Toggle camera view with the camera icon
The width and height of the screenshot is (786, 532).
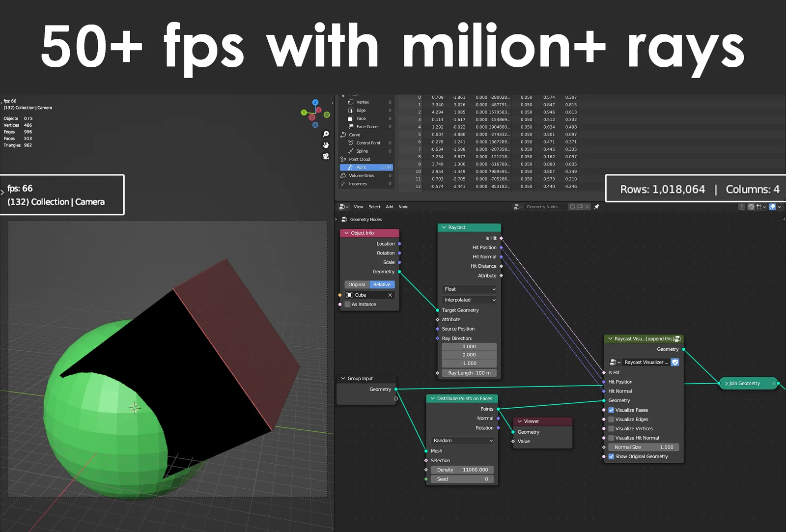click(x=325, y=157)
